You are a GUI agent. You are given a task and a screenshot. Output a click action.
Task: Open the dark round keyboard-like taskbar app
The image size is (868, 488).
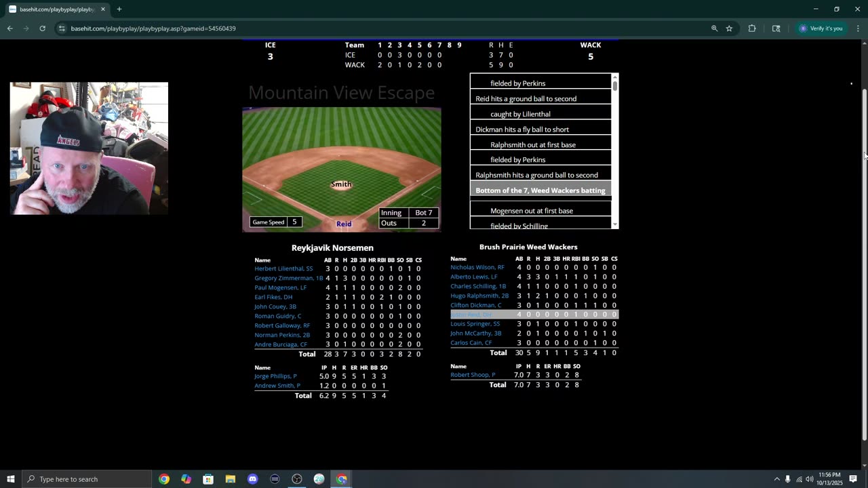point(275,479)
